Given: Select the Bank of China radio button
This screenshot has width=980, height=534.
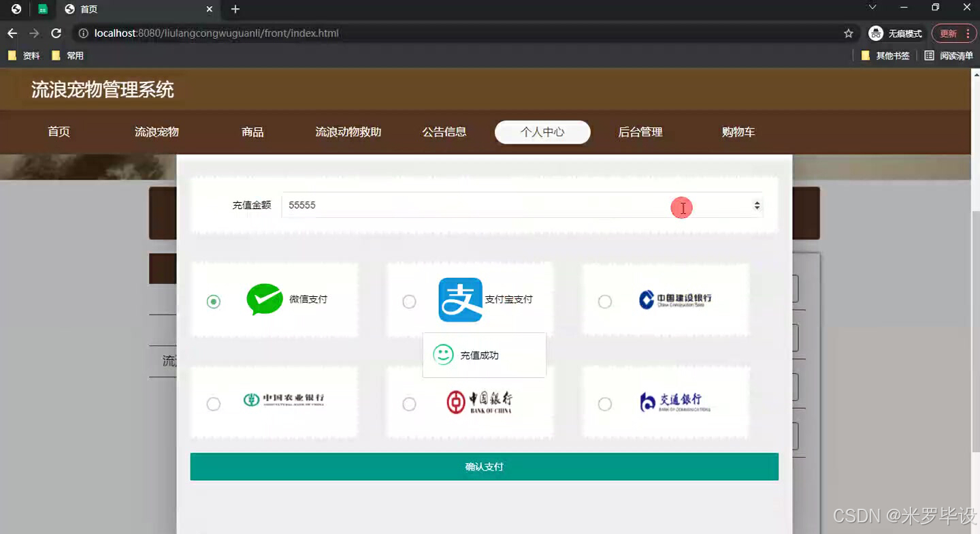Looking at the screenshot, I should [409, 404].
